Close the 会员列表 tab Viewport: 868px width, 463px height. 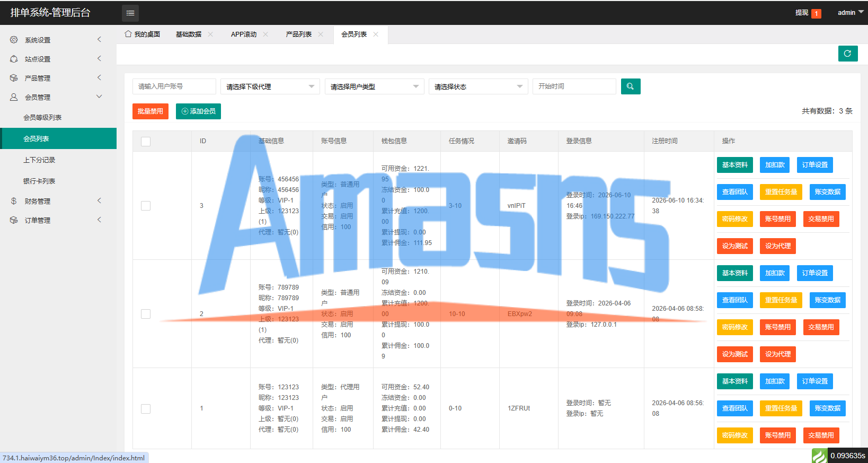pos(376,34)
